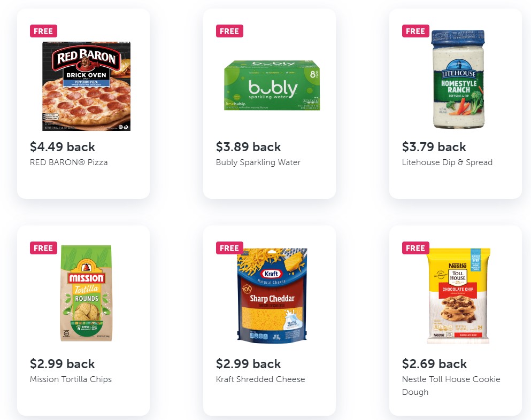The width and height of the screenshot is (531, 420).
Task: Click the Mission Tortilla Chips title
Action: pos(71,379)
